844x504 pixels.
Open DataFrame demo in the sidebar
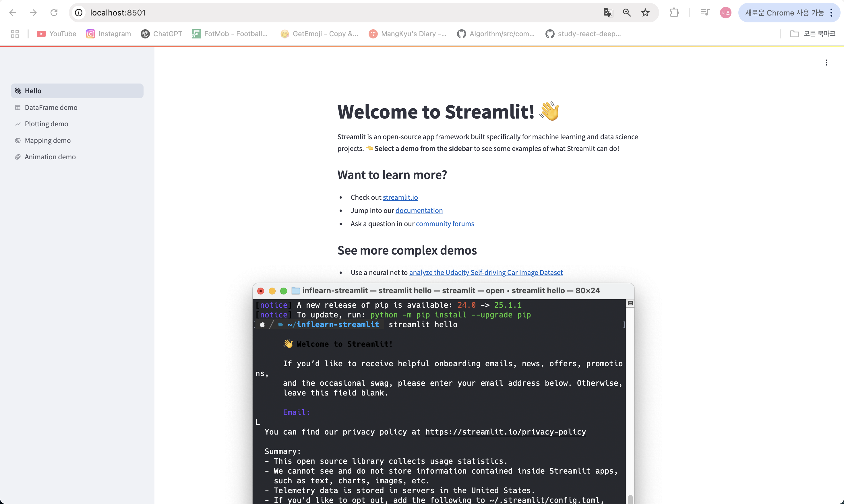pyautogui.click(x=51, y=107)
